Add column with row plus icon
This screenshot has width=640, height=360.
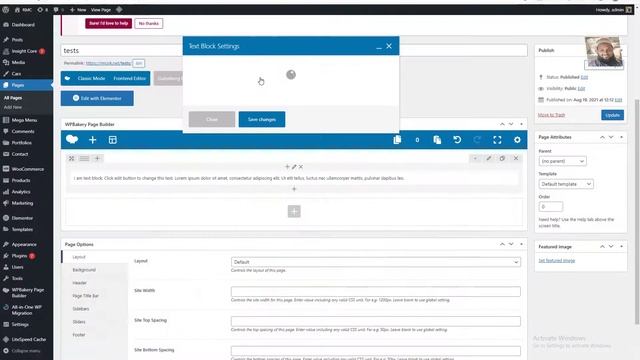[x=97, y=158]
